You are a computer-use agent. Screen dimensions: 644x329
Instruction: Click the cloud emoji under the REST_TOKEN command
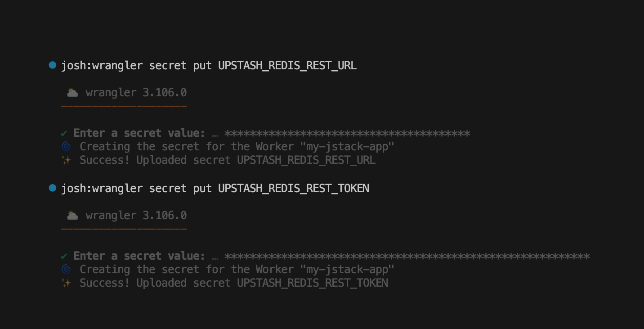[72, 216]
